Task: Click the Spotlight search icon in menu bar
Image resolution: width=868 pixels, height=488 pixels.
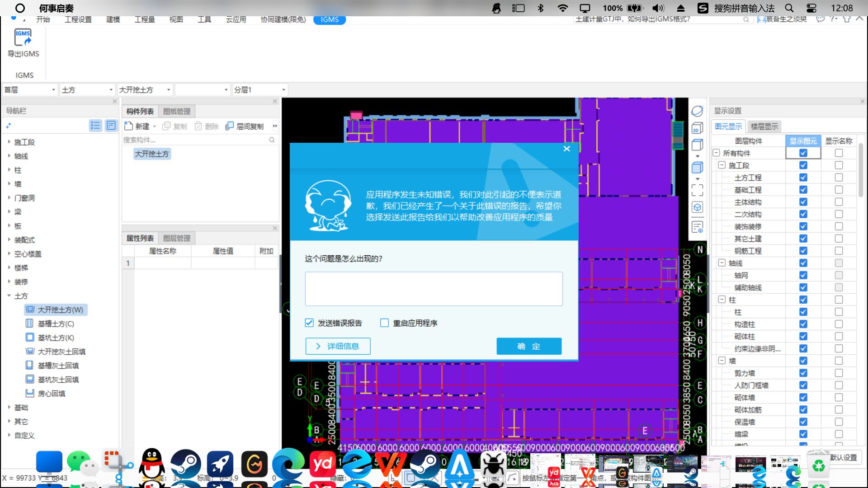Action: coord(789,8)
